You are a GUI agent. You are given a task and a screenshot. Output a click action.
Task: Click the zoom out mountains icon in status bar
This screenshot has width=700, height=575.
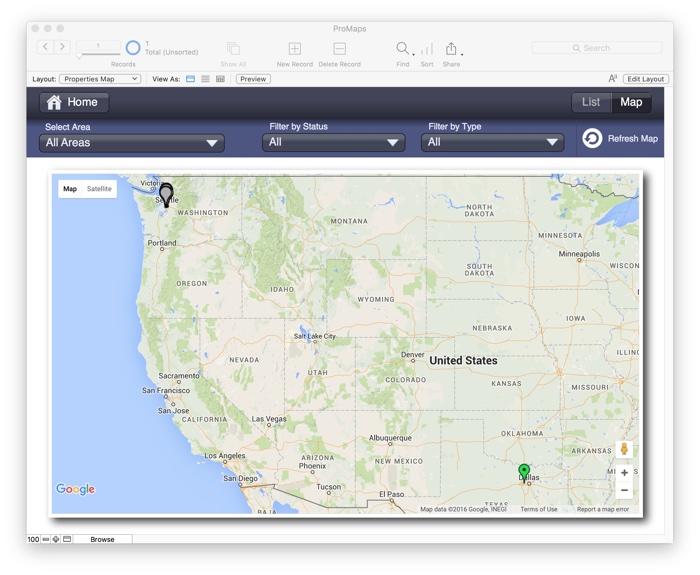(46, 539)
